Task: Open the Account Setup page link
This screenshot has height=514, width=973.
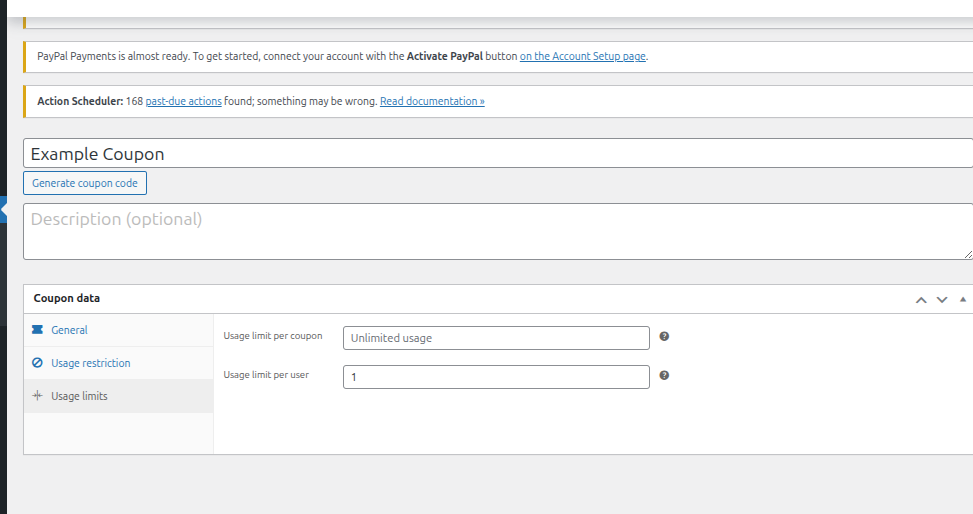Action: point(582,57)
